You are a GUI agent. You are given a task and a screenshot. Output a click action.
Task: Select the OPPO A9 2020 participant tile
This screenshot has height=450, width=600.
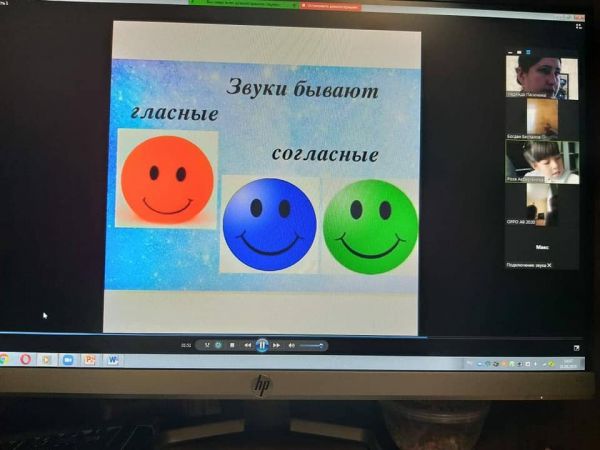[x=541, y=205]
